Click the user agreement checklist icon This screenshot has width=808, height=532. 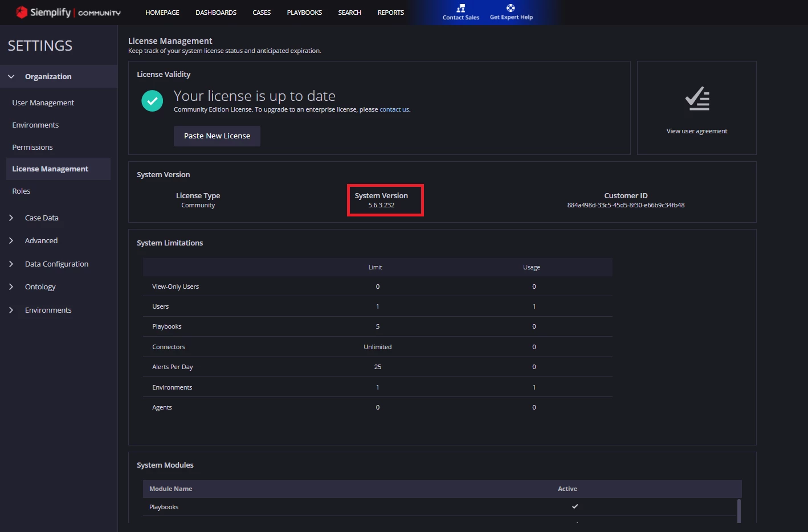point(697,99)
